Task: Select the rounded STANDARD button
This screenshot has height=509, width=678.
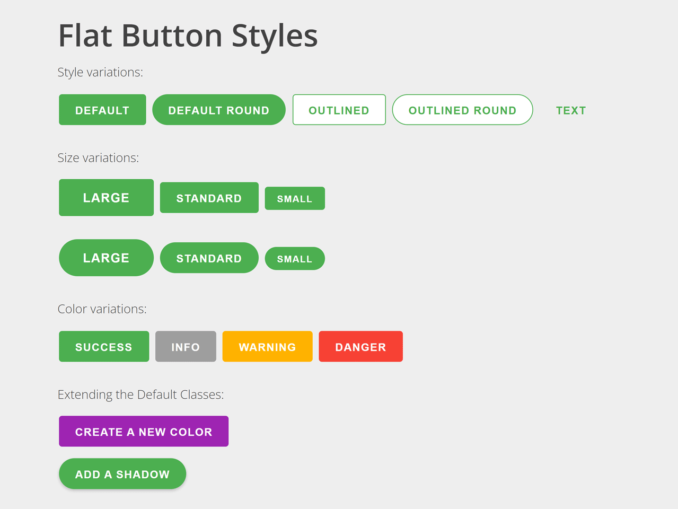Action: (x=209, y=258)
